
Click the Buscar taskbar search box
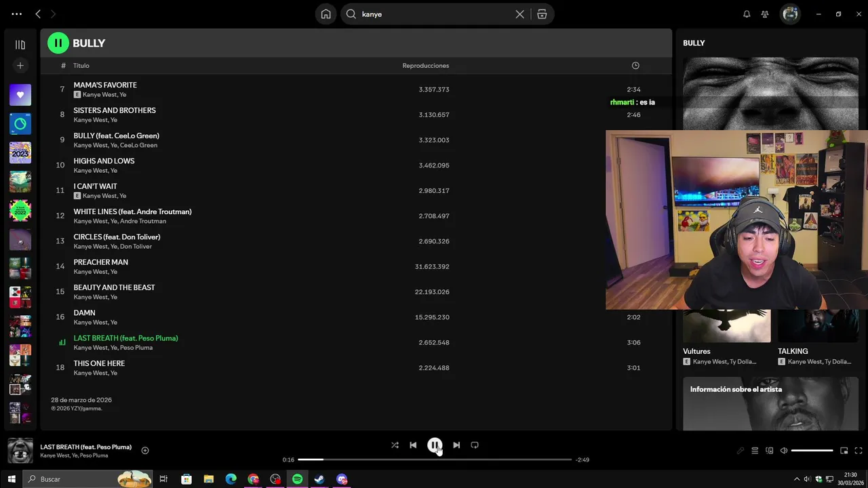point(88,479)
